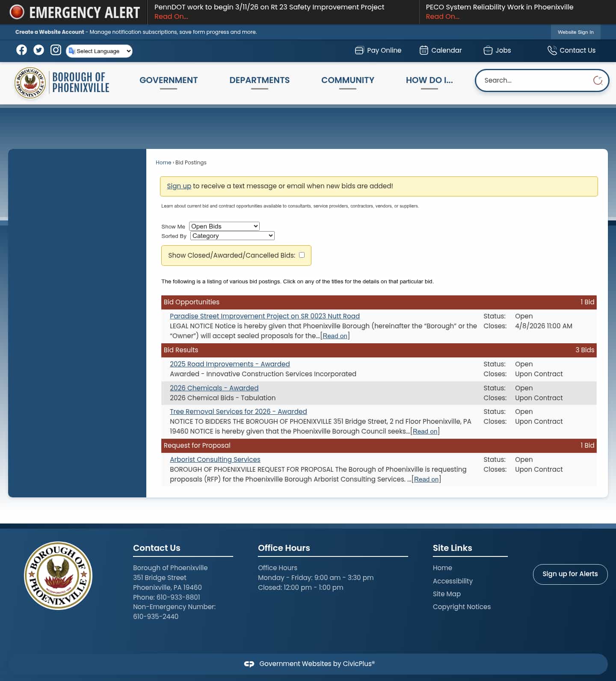Click the Calendar link text

click(447, 51)
